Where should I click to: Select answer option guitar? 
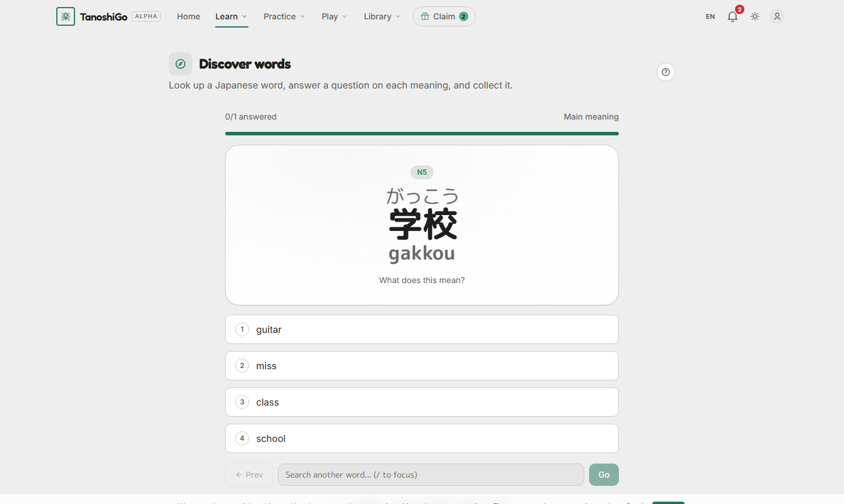[x=422, y=329]
